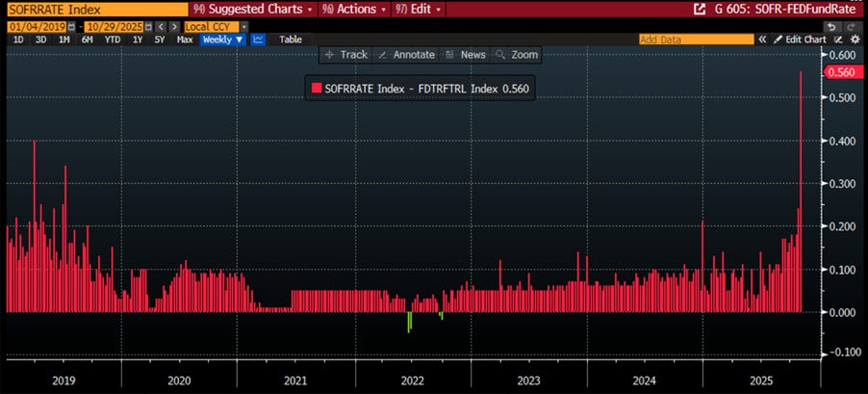868x394 pixels.
Task: Open the Actions dropdown menu
Action: (354, 9)
